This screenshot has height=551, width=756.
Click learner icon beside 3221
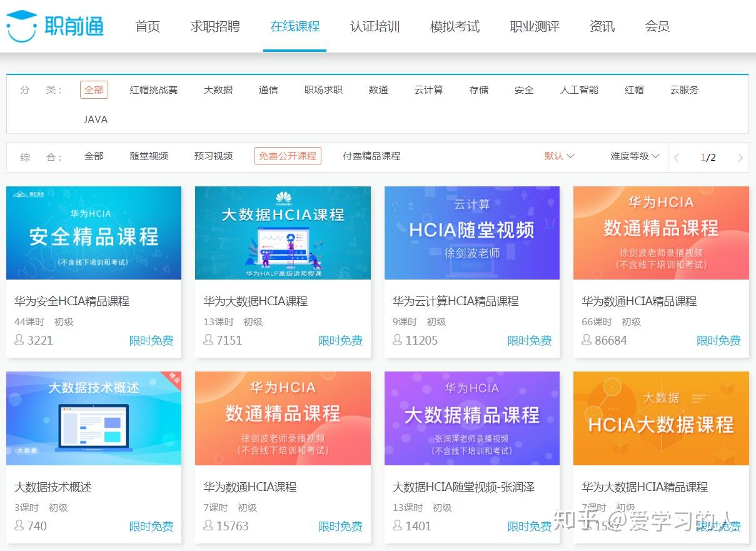19,340
